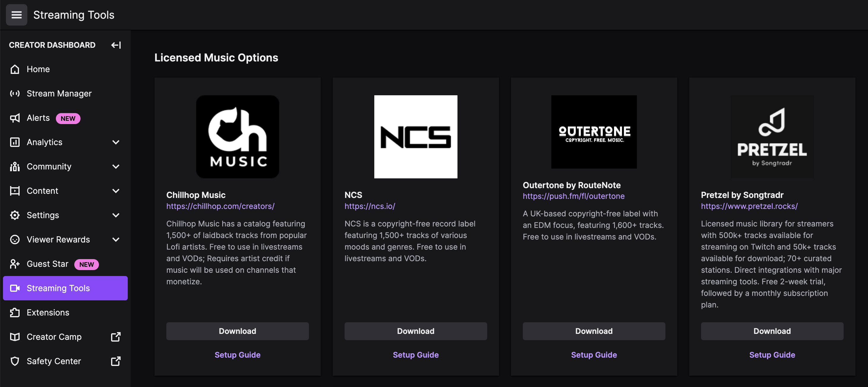Open the NCS Setup Guide link
This screenshot has width=868, height=387.
coord(416,355)
